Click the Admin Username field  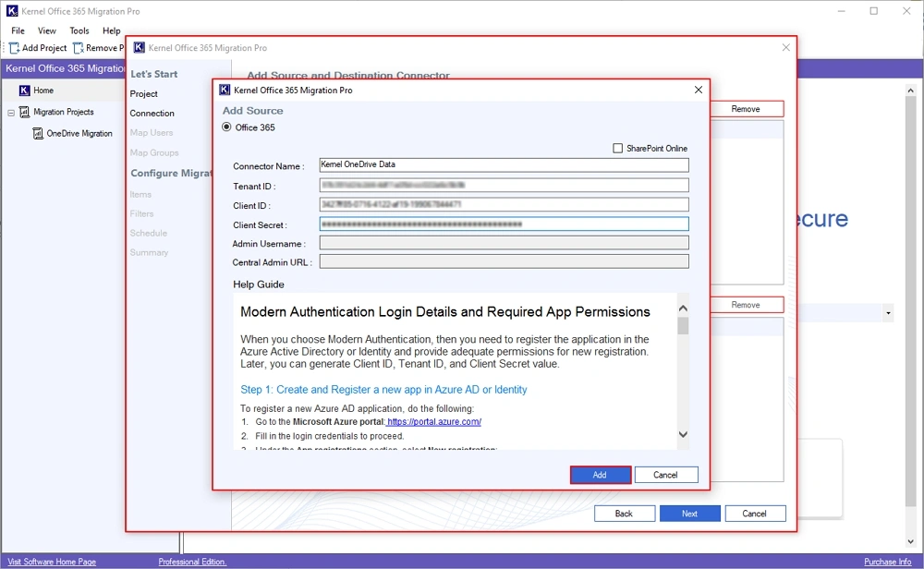(x=504, y=243)
